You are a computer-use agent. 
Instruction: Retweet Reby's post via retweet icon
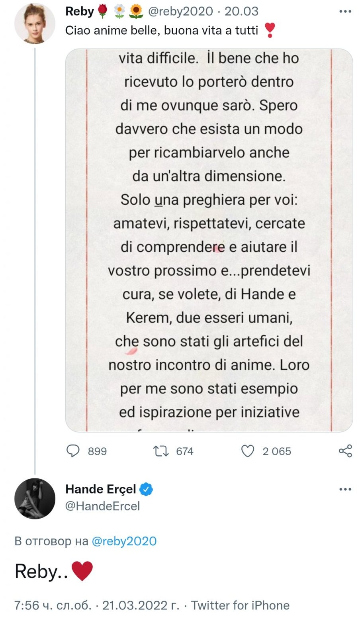160,451
